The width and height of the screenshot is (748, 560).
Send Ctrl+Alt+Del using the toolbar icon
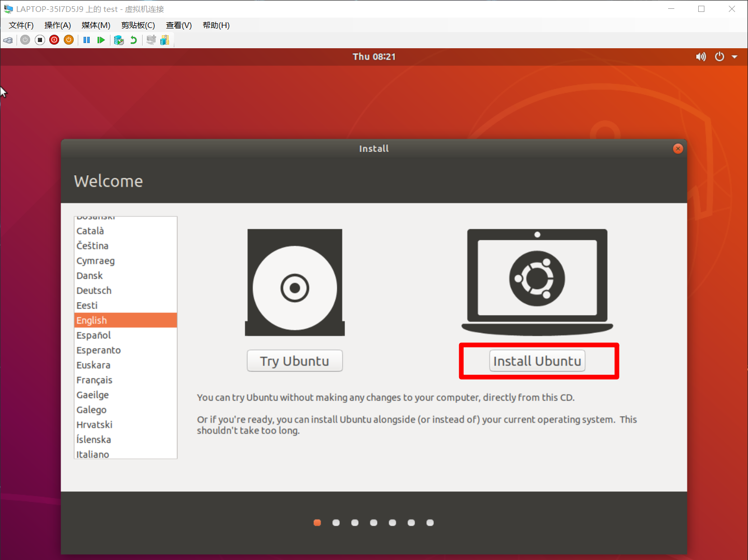(x=8, y=40)
